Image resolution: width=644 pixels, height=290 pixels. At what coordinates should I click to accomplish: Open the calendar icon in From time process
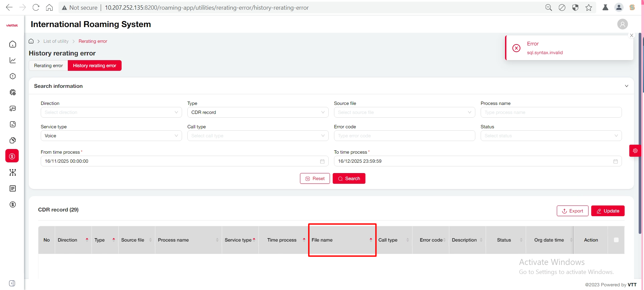tap(322, 161)
